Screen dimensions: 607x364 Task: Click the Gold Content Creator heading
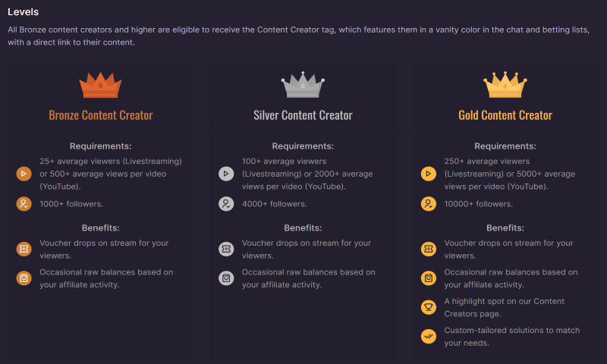pyautogui.click(x=505, y=115)
